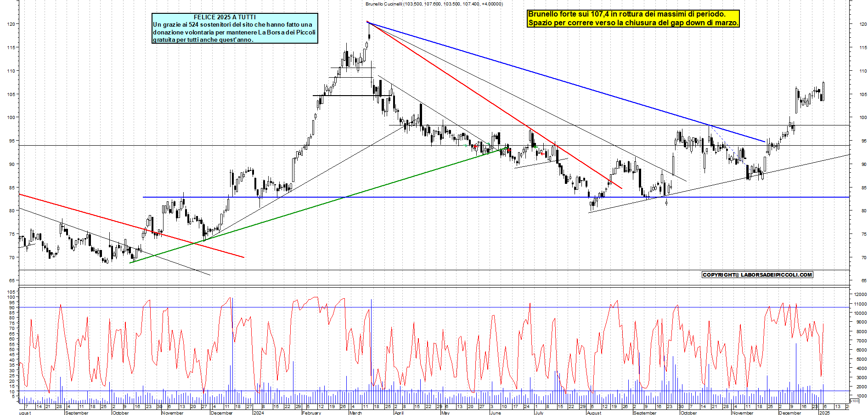
Task: Click the 'July' month label
Action: tap(539, 413)
